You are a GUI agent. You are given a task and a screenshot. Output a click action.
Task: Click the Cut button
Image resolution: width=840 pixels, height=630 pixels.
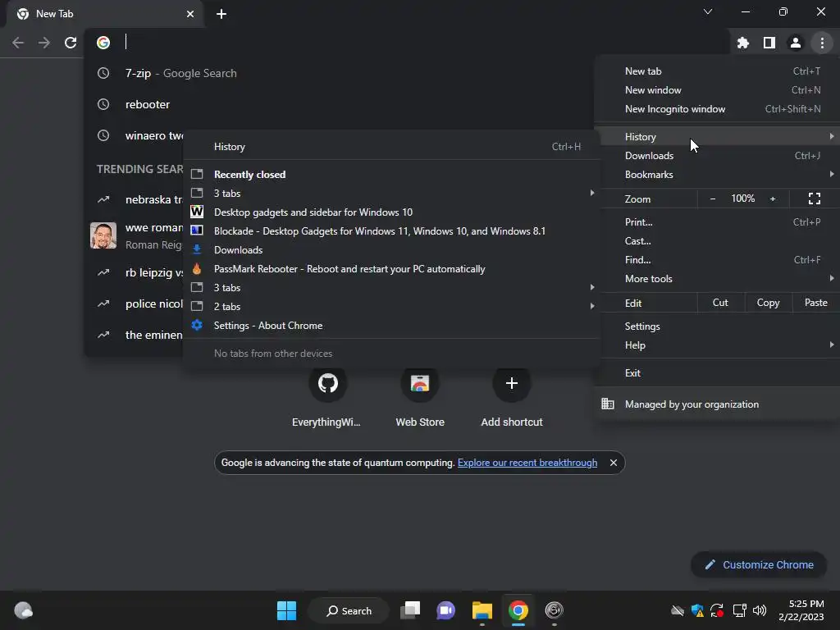720,303
